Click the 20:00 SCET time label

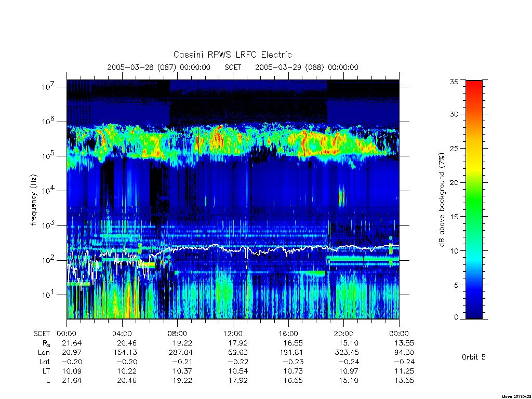[x=343, y=334]
